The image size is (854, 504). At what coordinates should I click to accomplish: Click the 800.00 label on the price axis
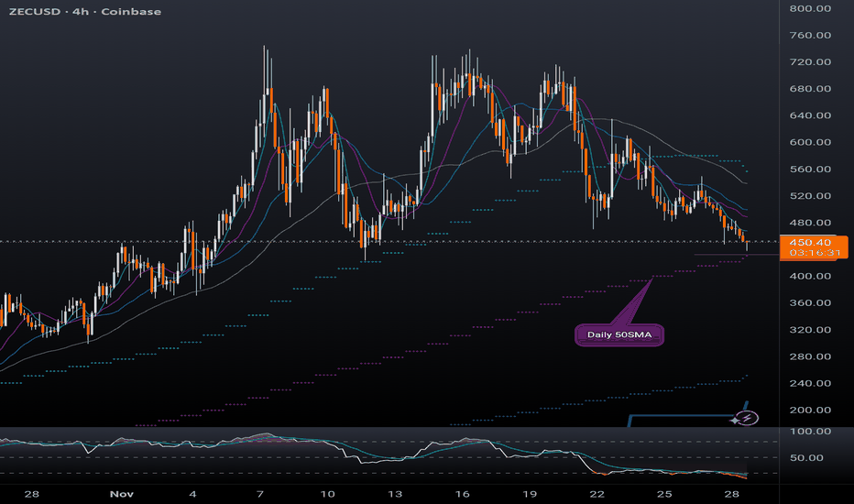pos(809,9)
